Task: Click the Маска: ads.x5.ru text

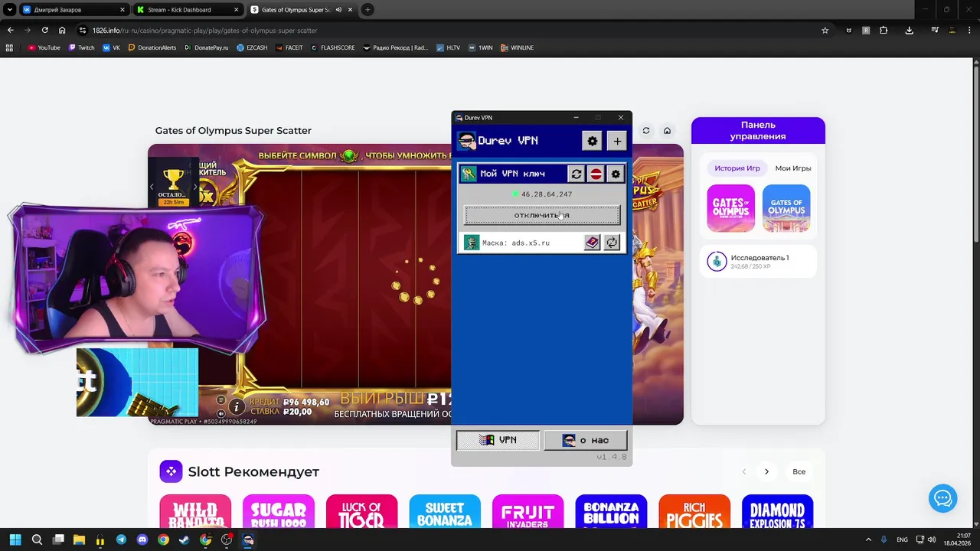Action: 516,243
